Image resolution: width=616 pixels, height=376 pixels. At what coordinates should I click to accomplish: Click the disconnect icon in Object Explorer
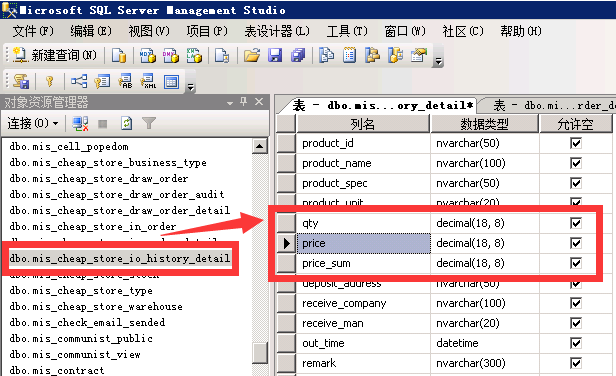click(x=80, y=123)
